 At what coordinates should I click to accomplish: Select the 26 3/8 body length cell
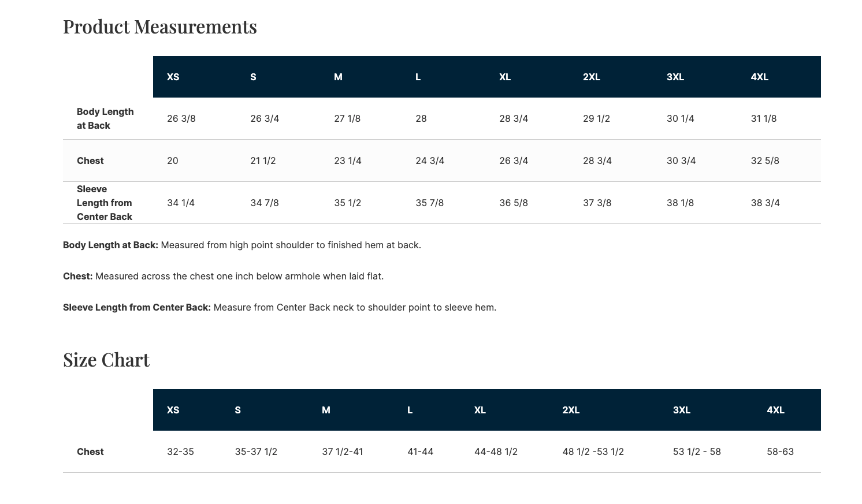(x=181, y=119)
